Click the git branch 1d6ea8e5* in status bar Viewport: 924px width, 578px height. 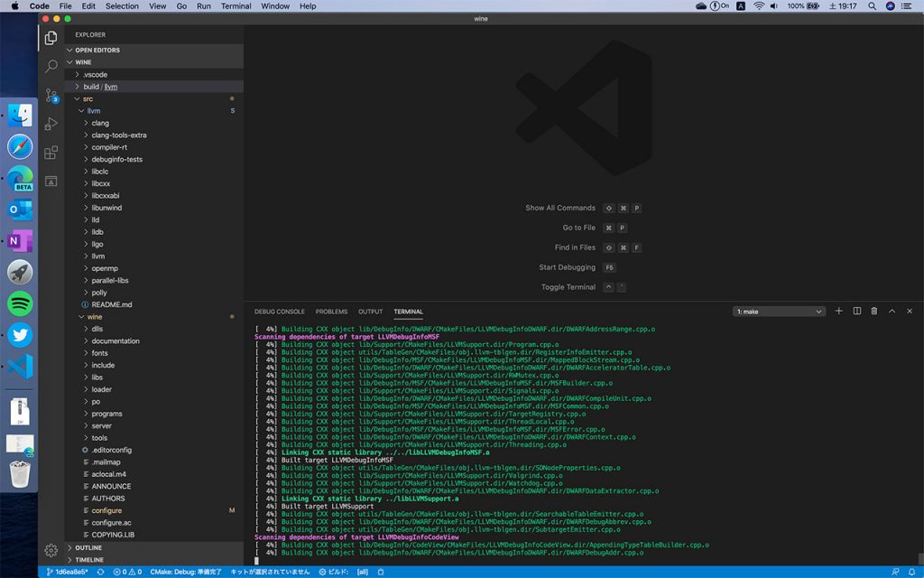67,572
